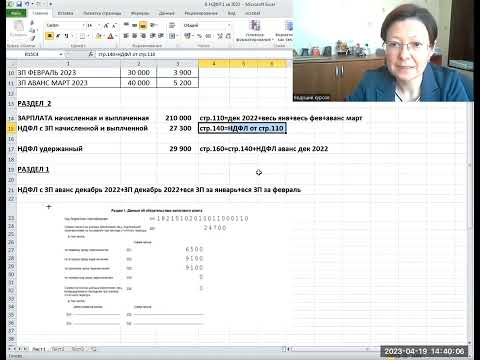Image resolution: width=480 pixels, height=360 pixels.
Task: Click the percent style icon
Action: pos(199,36)
